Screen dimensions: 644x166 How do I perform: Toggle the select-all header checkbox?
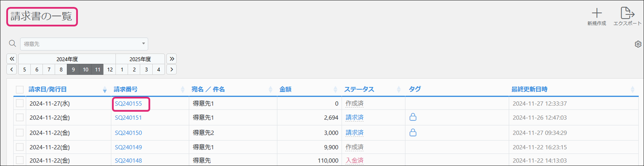click(20, 89)
